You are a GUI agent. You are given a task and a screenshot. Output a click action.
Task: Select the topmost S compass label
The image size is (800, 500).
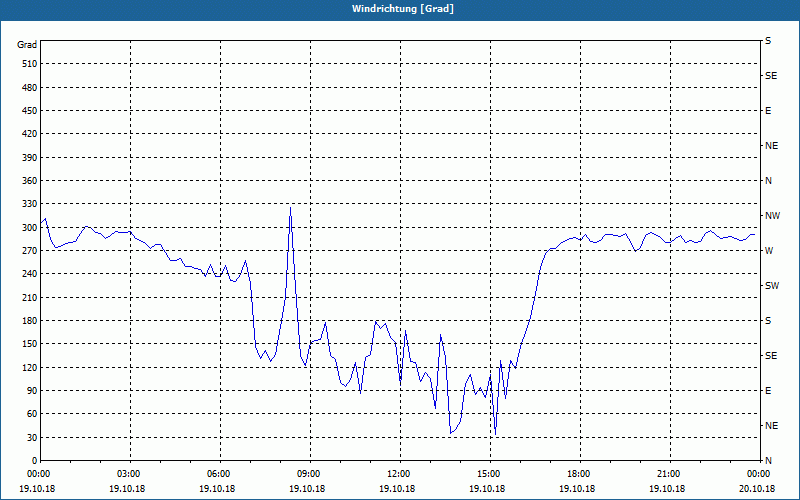coord(768,41)
